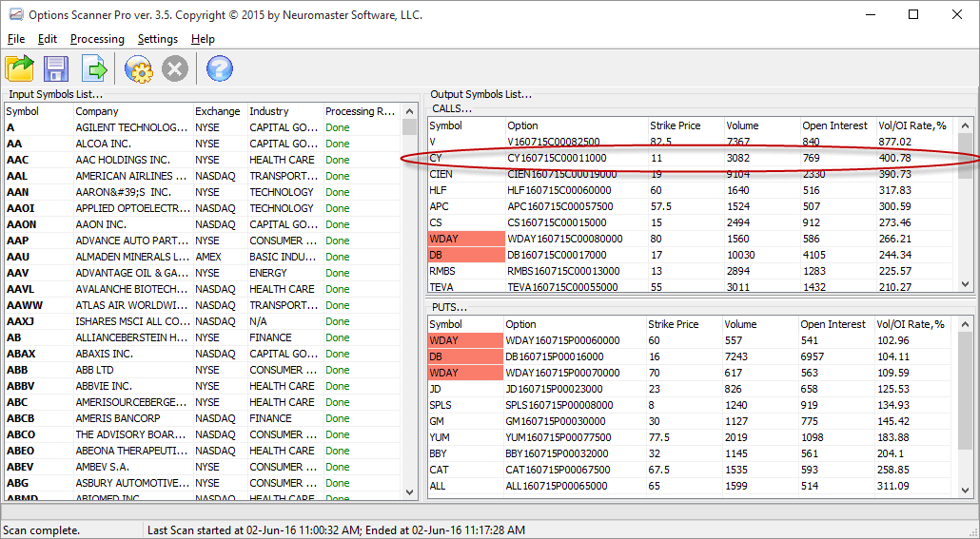Select input symbol ABBV
The width and height of the screenshot is (980, 539).
(x=21, y=386)
